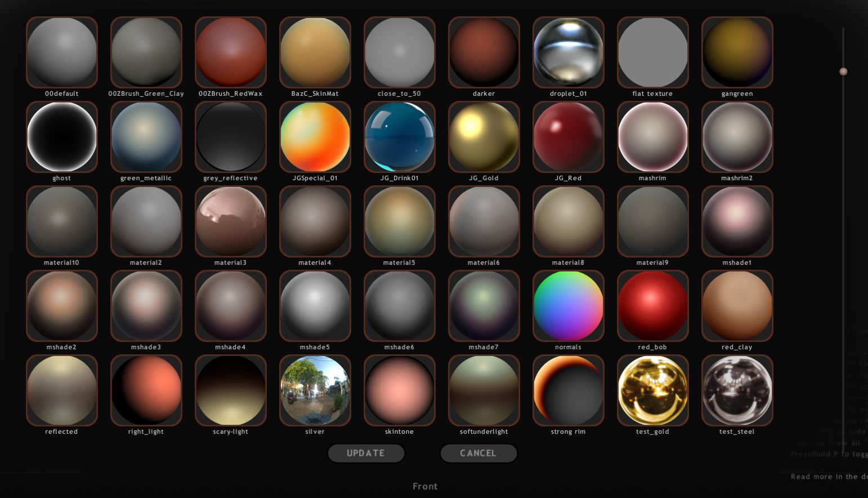Pick the material2 sphere
868x498 pixels.
point(146,221)
